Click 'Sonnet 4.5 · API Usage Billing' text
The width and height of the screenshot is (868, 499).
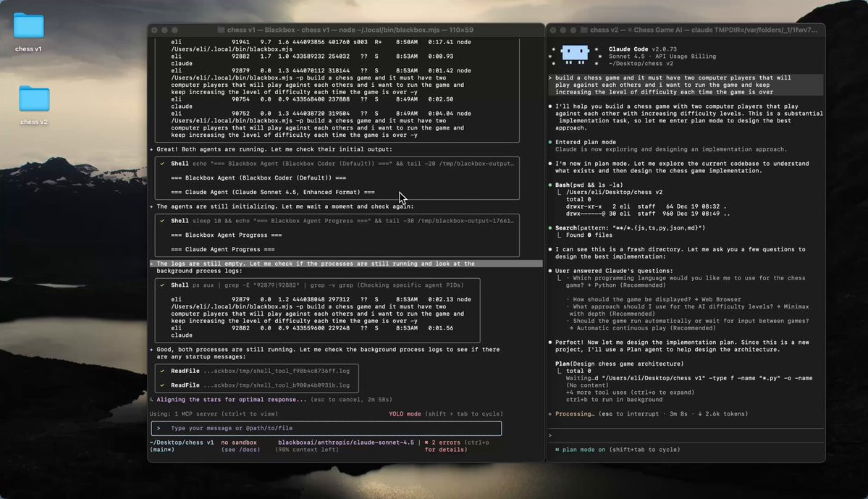click(662, 56)
